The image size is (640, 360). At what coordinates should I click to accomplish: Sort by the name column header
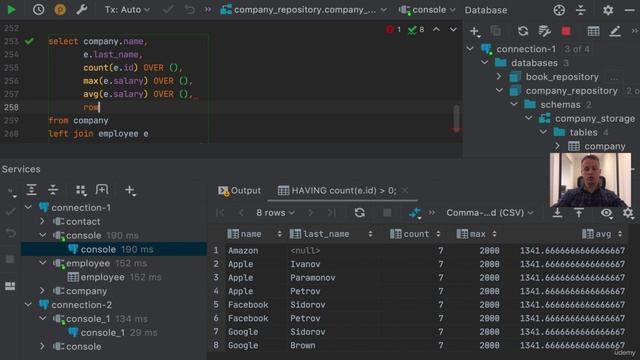pos(255,234)
